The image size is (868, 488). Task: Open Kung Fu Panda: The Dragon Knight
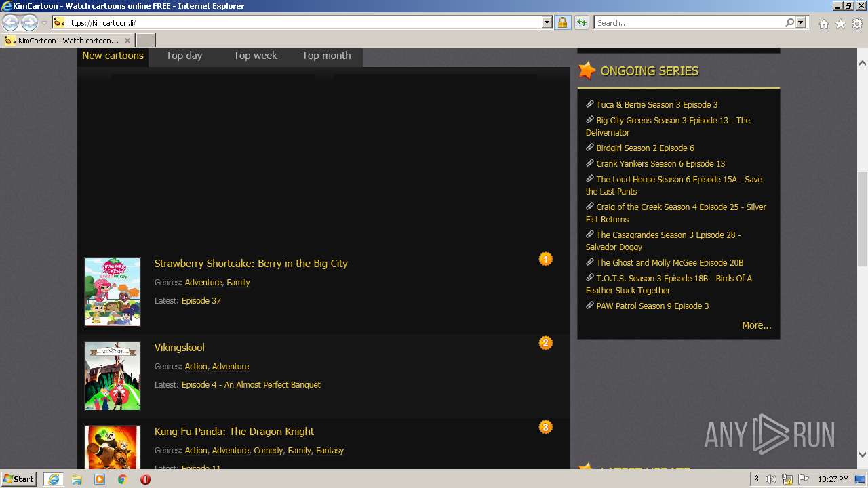(234, 432)
